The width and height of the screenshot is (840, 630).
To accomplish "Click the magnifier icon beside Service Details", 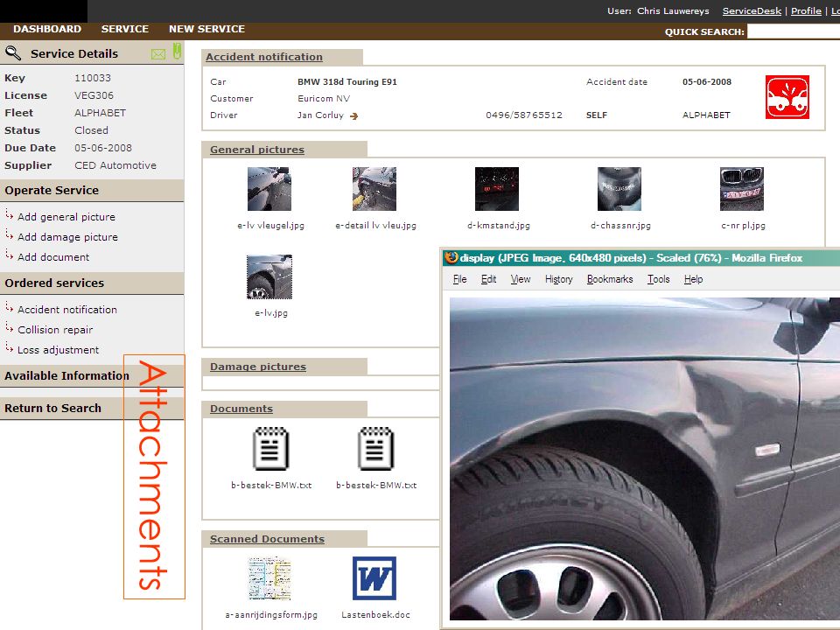I will coord(13,53).
